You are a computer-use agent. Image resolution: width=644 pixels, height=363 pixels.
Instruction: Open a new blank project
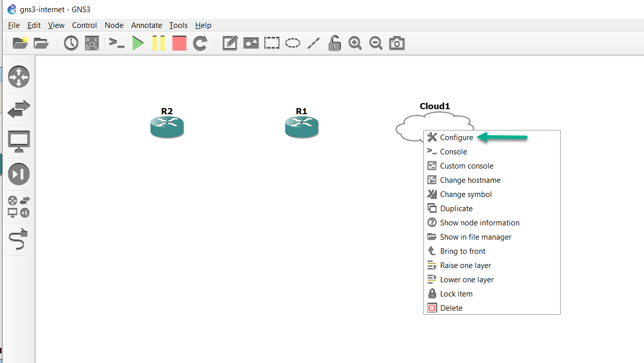click(x=20, y=43)
